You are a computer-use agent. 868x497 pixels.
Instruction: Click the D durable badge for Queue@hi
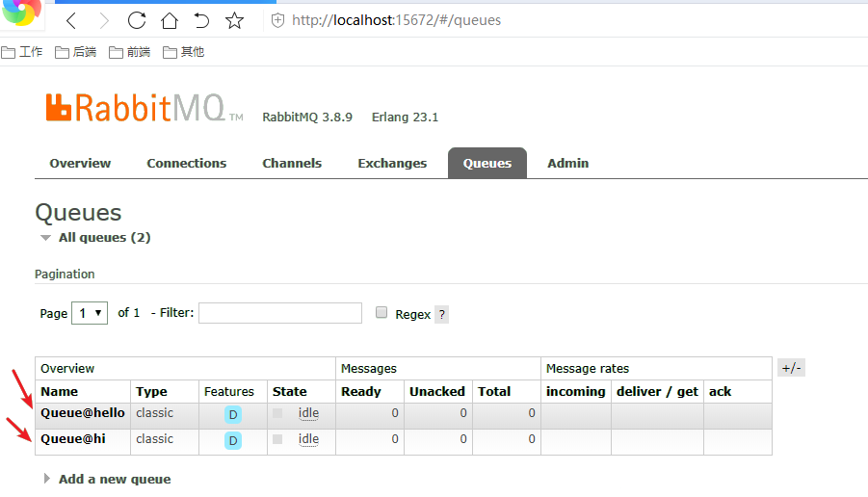click(233, 440)
